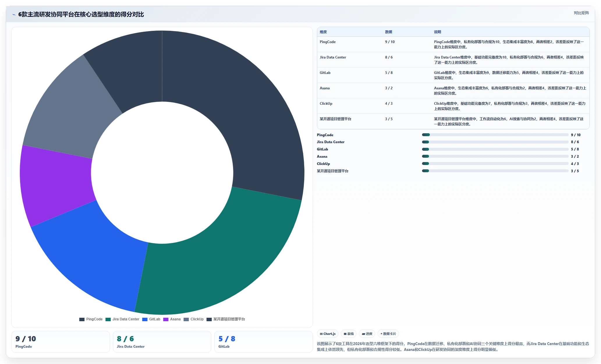Click the Jira Data Center progress bar

click(x=495, y=142)
